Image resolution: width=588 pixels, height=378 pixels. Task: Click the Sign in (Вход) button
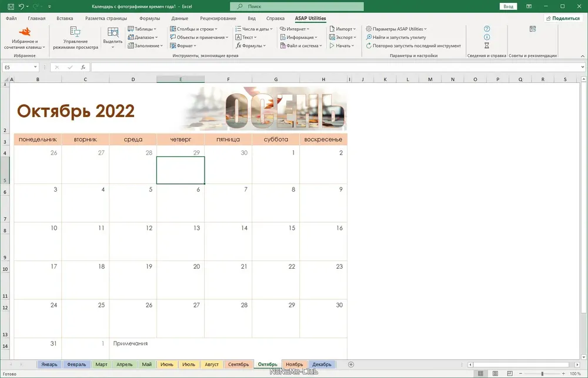tap(508, 6)
